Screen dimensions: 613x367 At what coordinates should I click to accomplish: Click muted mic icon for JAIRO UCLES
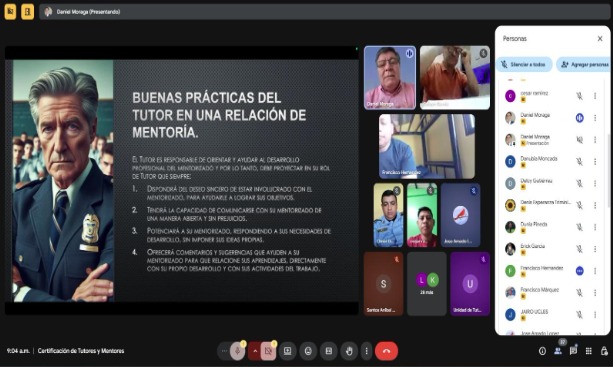pos(579,315)
